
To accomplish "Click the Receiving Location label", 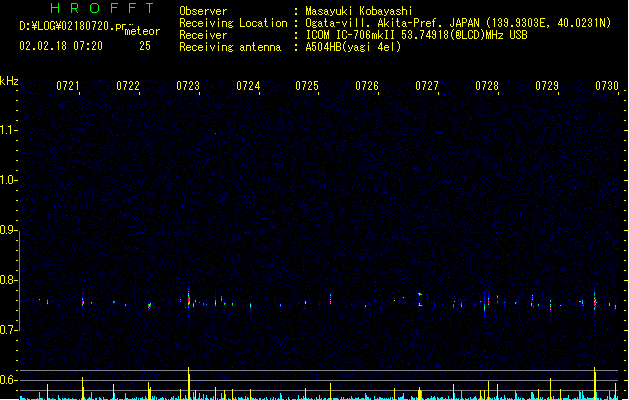I will coord(233,23).
